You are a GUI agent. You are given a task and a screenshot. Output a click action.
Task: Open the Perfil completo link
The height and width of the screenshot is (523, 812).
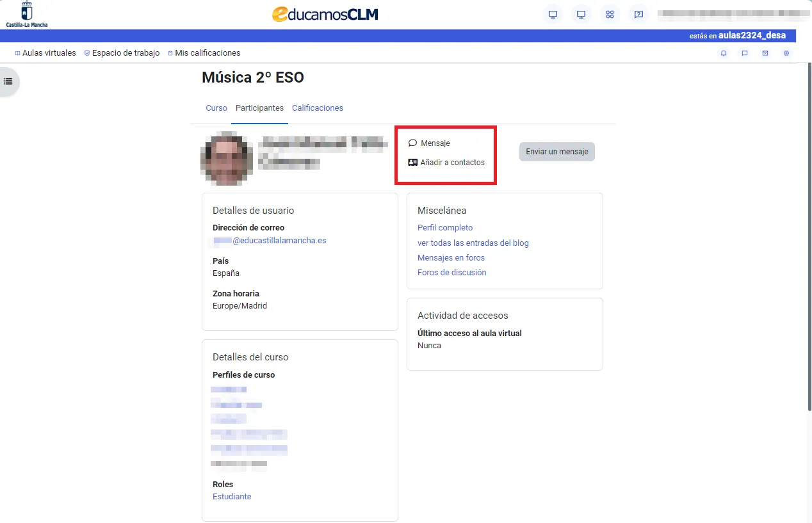click(x=445, y=228)
